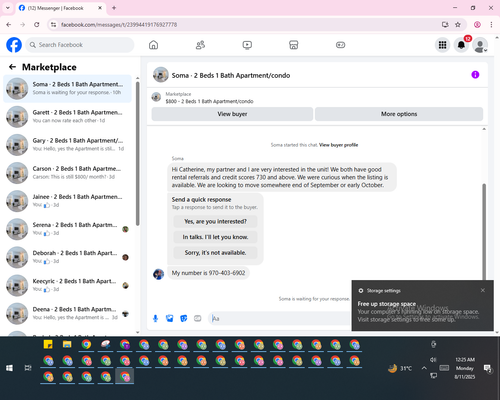Attach a photo using image icon
Image resolution: width=500 pixels, height=400 pixels.
[170, 318]
